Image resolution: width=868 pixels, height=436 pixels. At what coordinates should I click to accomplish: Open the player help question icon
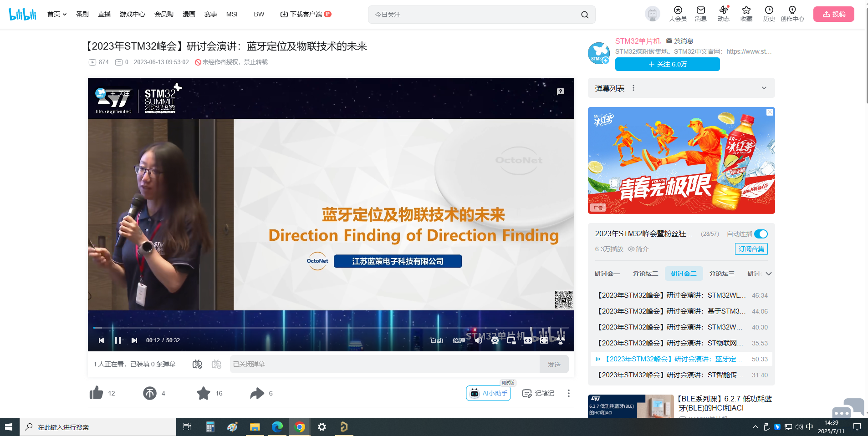click(x=561, y=91)
